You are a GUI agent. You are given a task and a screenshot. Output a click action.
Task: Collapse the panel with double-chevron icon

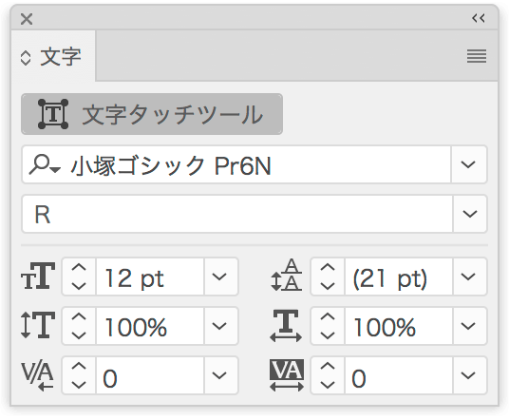479,18
